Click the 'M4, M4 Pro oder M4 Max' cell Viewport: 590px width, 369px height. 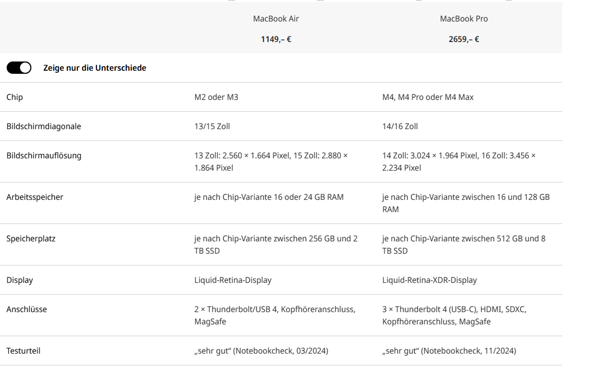click(x=428, y=97)
